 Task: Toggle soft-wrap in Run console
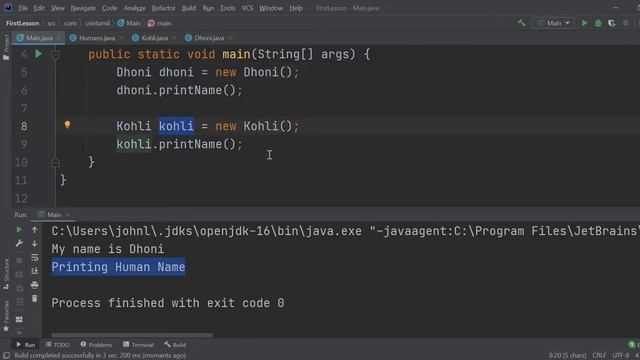pos(35,258)
